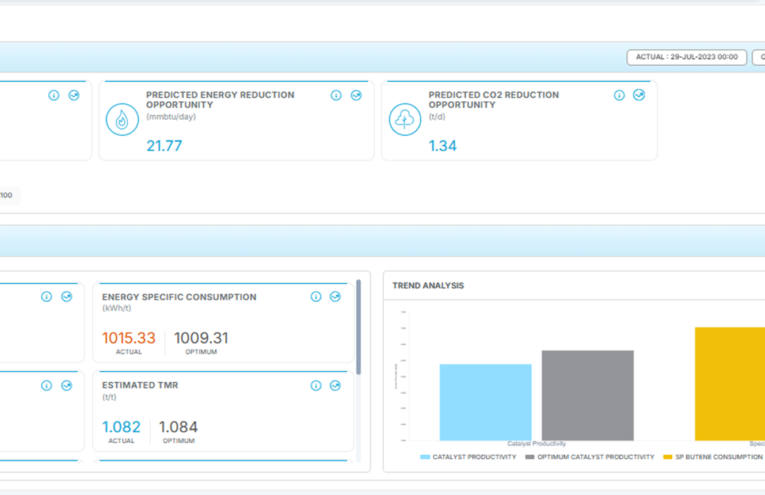Click the cloud tree icon on CO2 card
Viewport: 765px width, 495px height.
[x=405, y=119]
